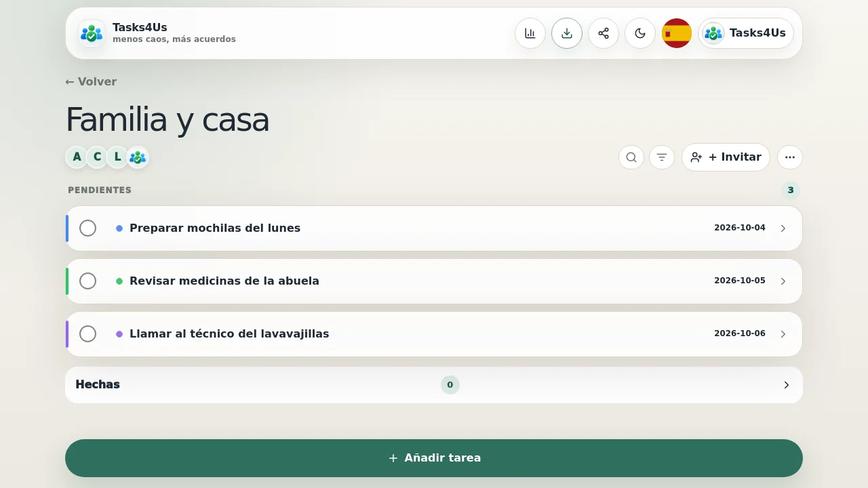The width and height of the screenshot is (868, 488).
Task: Check off 'Llamar al técnico del lavavajillas'
Action: (87, 334)
